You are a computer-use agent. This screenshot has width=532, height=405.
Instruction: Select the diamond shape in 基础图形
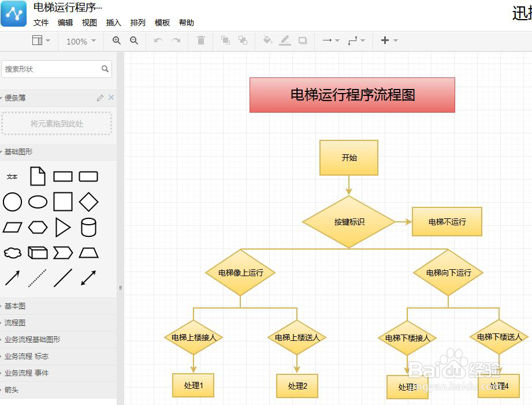click(88, 202)
